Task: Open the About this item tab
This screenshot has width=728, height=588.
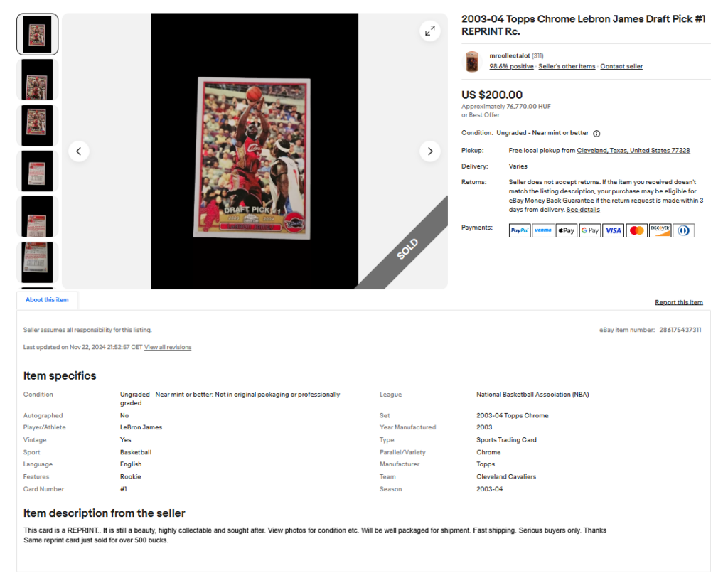Action: coord(47,300)
